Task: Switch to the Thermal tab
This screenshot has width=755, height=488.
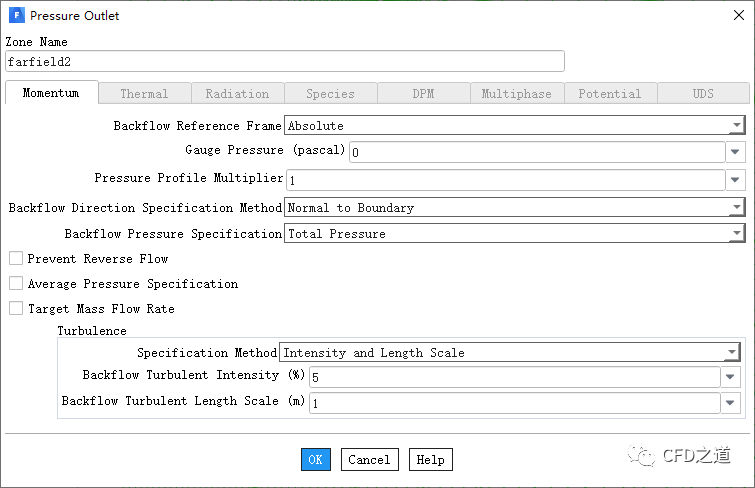Action: pyautogui.click(x=144, y=94)
